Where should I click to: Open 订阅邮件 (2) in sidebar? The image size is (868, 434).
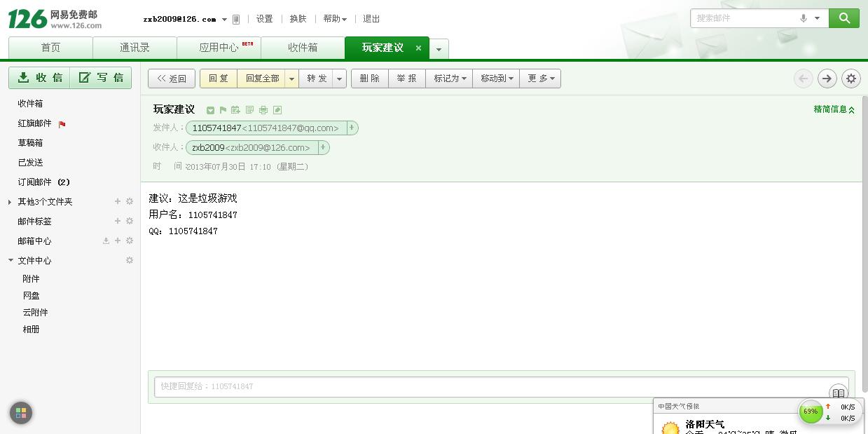[43, 182]
